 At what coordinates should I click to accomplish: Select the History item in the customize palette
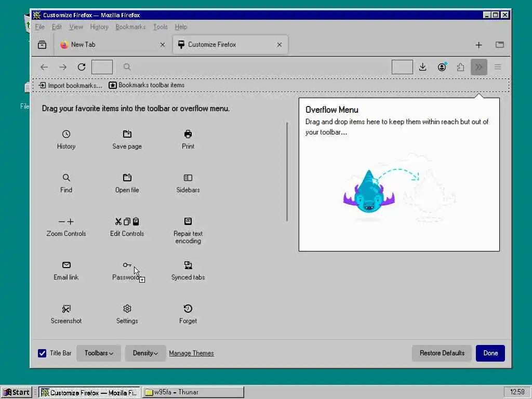(x=66, y=139)
